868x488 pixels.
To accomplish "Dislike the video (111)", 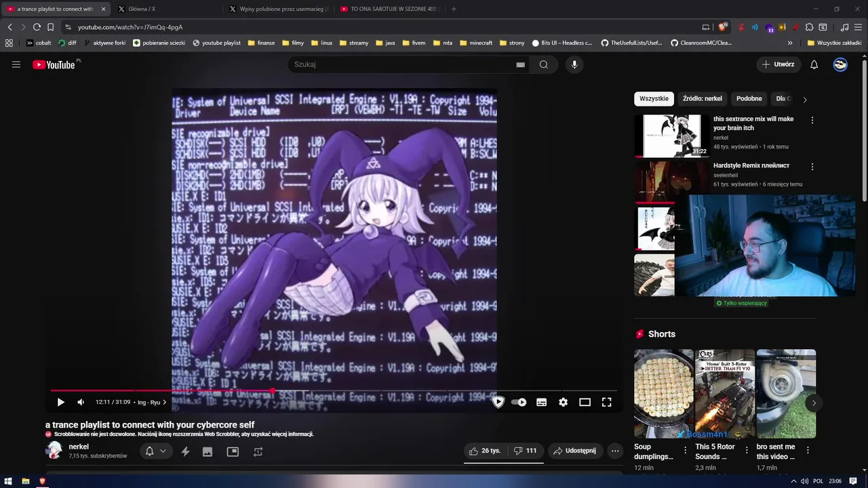I will coord(526,451).
